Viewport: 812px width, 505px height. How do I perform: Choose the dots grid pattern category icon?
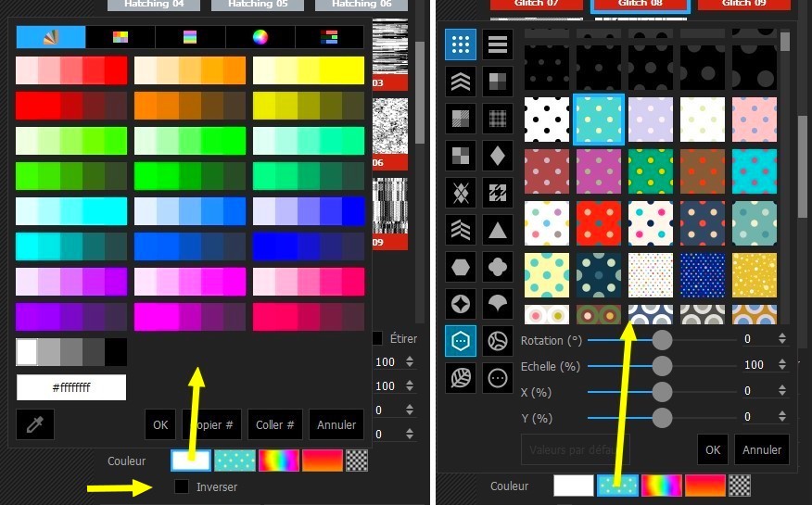coord(461,44)
